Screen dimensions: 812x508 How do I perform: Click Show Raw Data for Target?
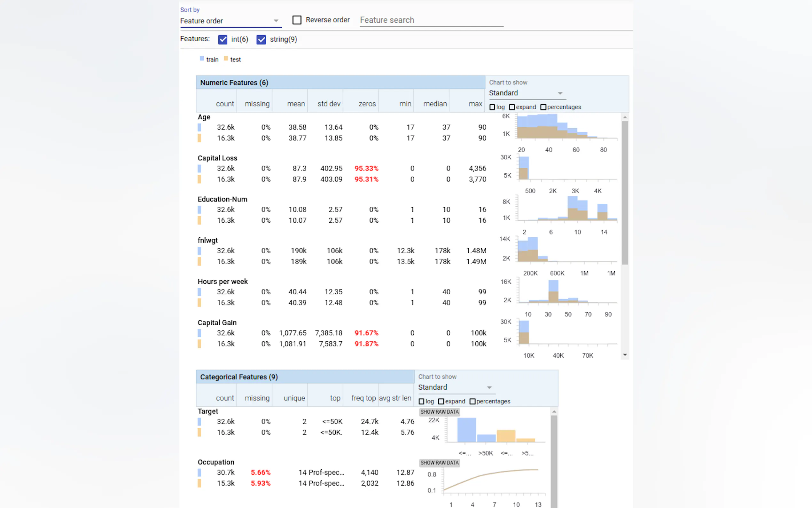tap(439, 412)
